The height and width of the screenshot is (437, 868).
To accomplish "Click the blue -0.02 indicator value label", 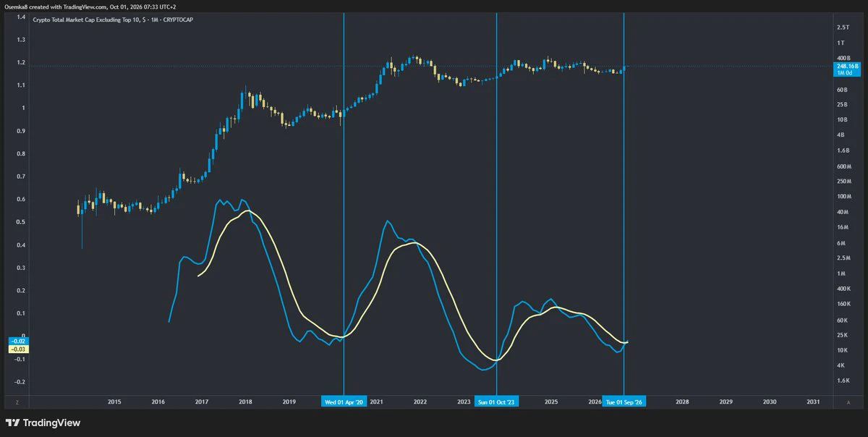I will coord(18,341).
